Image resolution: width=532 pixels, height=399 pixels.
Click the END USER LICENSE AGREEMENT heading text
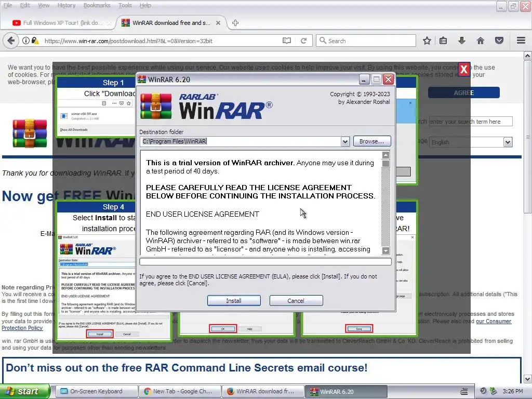coord(203,214)
